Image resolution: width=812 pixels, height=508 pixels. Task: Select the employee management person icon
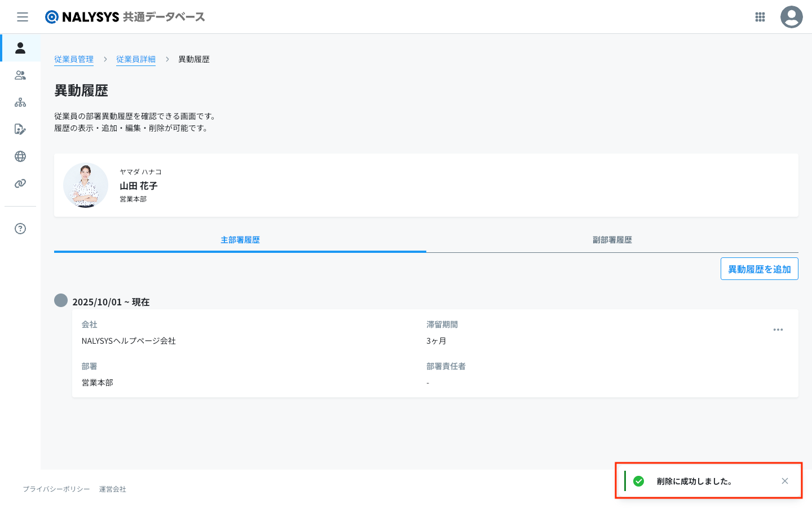20,48
